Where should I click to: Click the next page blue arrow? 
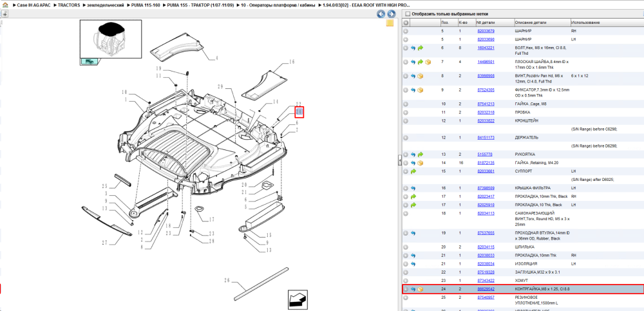(392, 14)
